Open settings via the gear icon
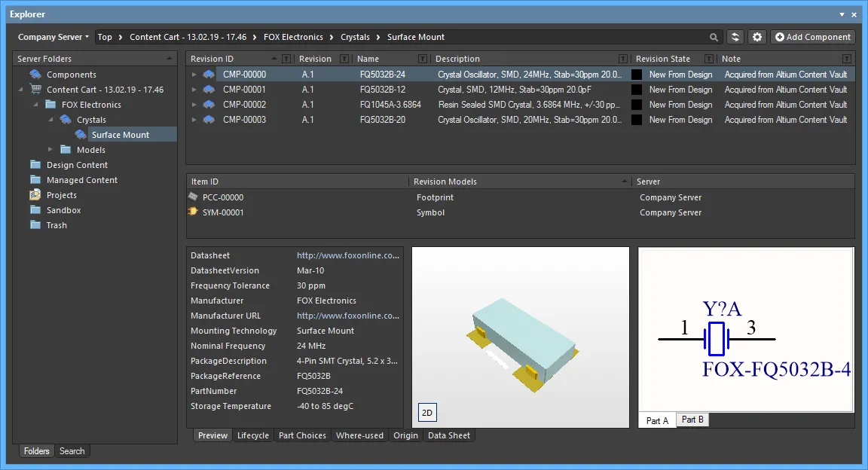This screenshot has height=470, width=868. pos(757,37)
